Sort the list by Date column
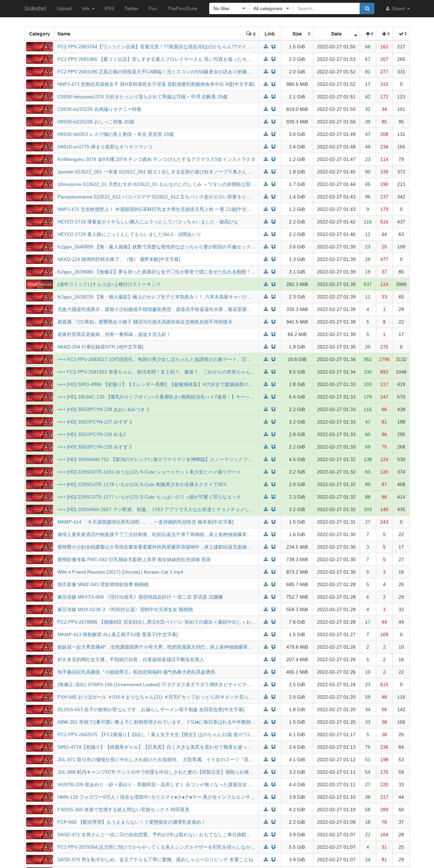 coord(336,34)
